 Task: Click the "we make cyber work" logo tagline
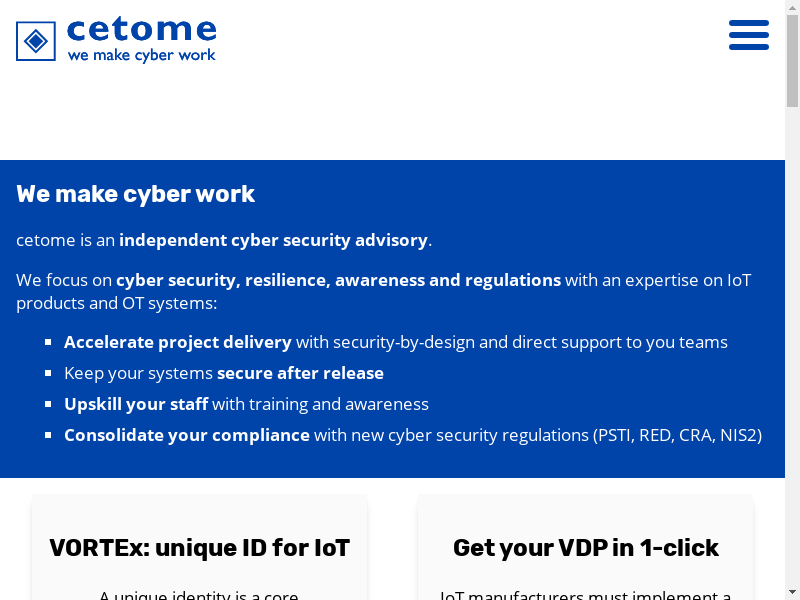click(141, 56)
